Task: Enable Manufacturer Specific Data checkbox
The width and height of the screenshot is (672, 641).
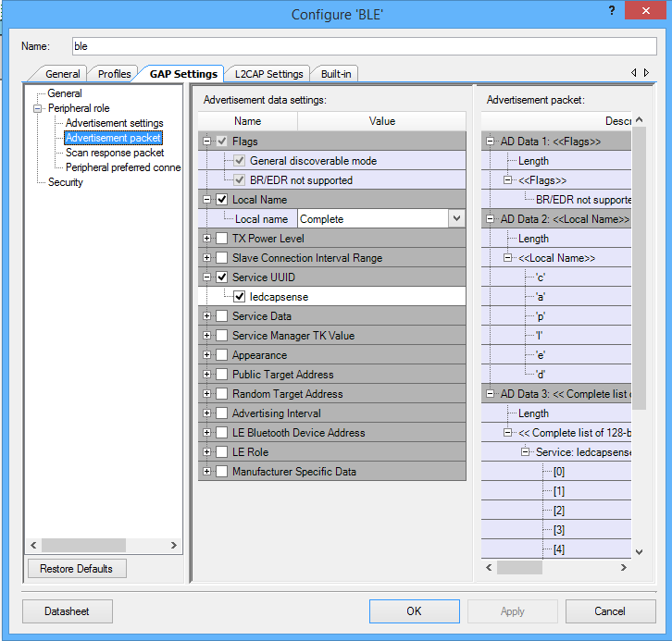Action: tap(221, 472)
